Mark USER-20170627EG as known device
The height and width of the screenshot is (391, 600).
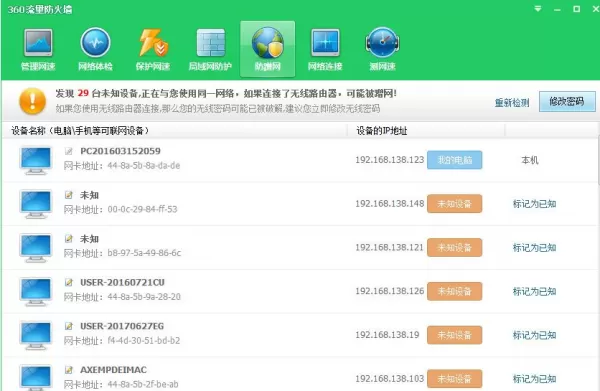pyautogui.click(x=534, y=335)
